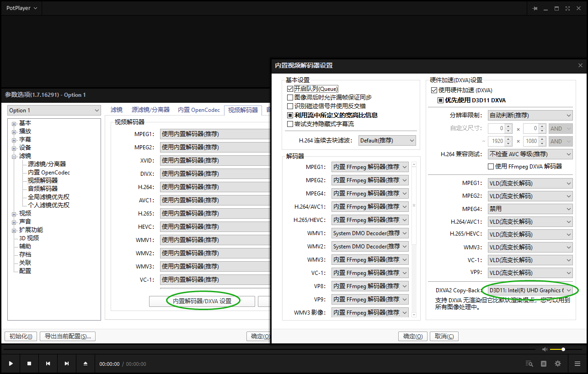Switch to the 滤镜 tab
588x374 pixels.
(x=117, y=110)
